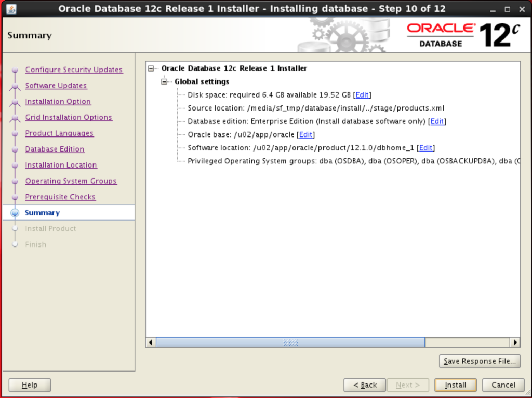Click the Summary step bullet indicator
532x398 pixels.
click(x=15, y=212)
